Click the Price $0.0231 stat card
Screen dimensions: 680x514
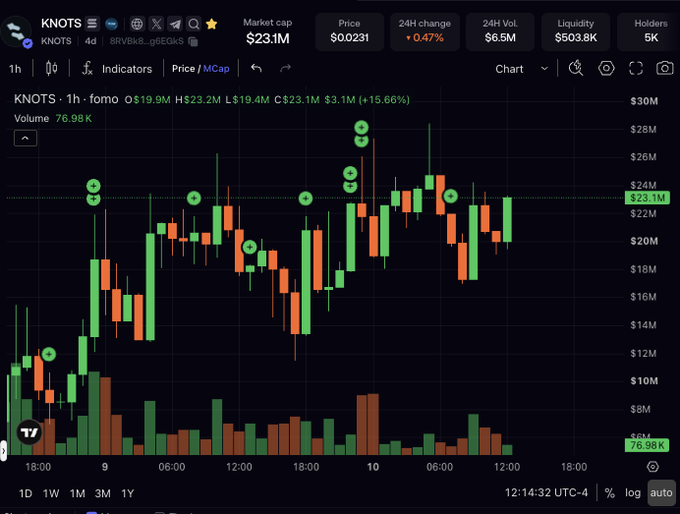[349, 32]
